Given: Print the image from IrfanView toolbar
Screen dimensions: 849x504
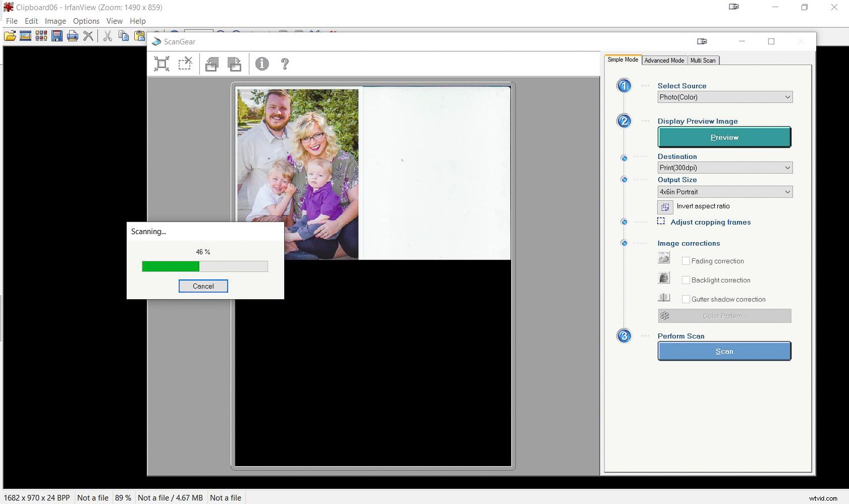Looking at the screenshot, I should click(x=73, y=36).
